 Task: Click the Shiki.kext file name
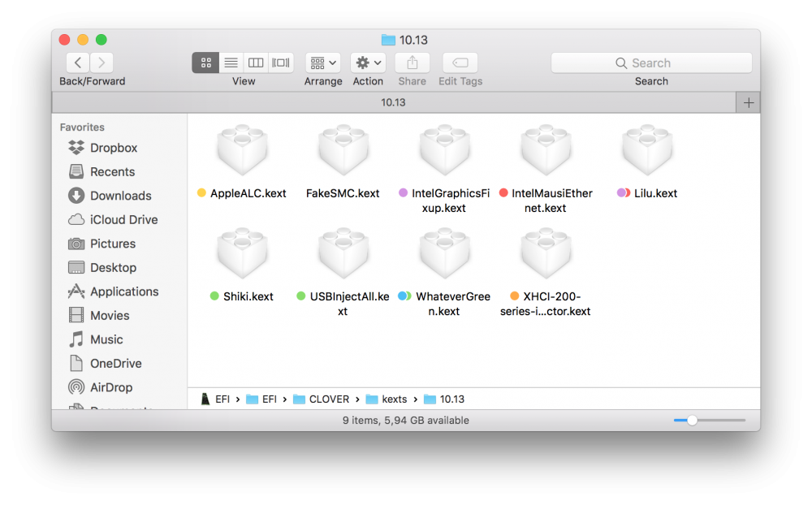tap(248, 296)
